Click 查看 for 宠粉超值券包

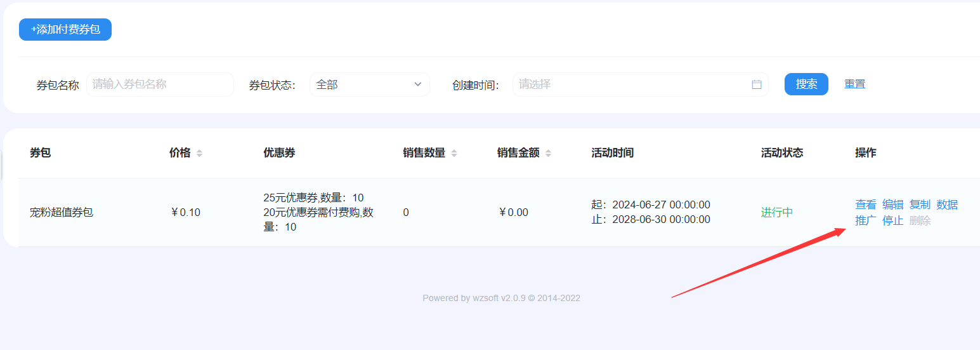tap(866, 205)
